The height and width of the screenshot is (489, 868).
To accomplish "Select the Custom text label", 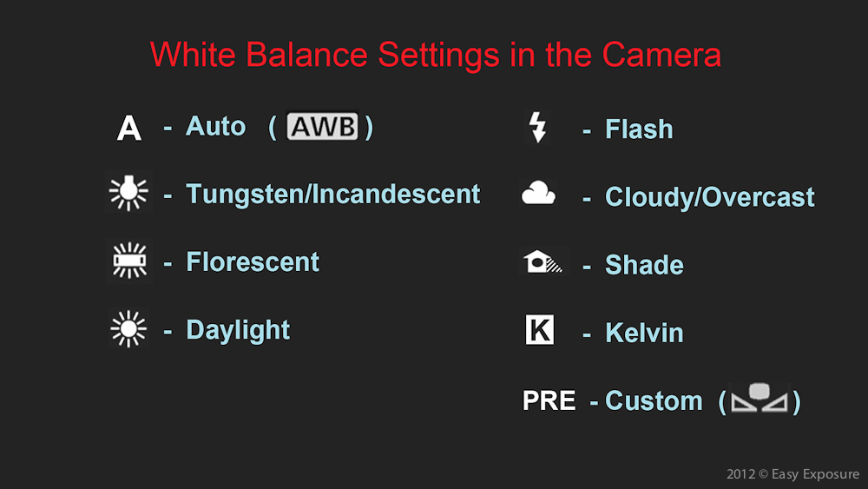I will click(x=654, y=401).
